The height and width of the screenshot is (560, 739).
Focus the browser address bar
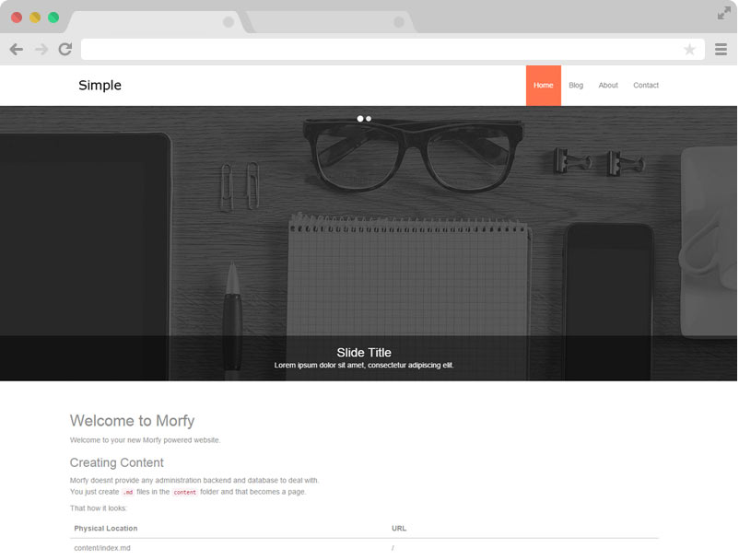coord(393,49)
